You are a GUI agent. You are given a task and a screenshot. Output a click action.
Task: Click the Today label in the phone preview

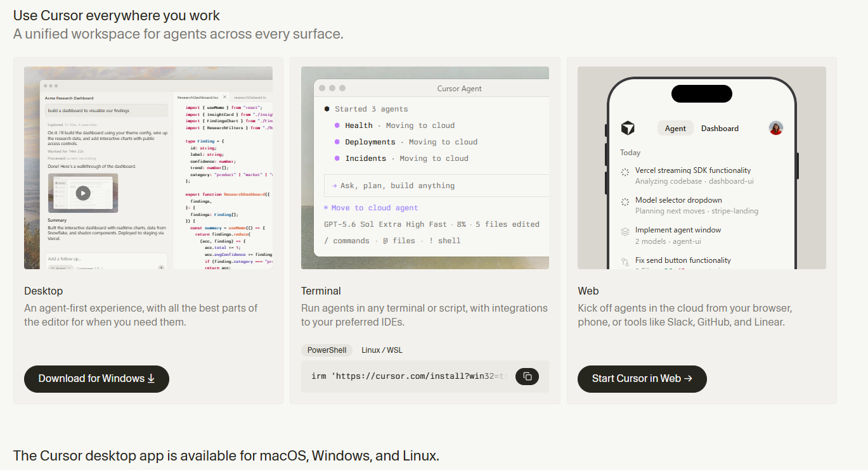(630, 153)
